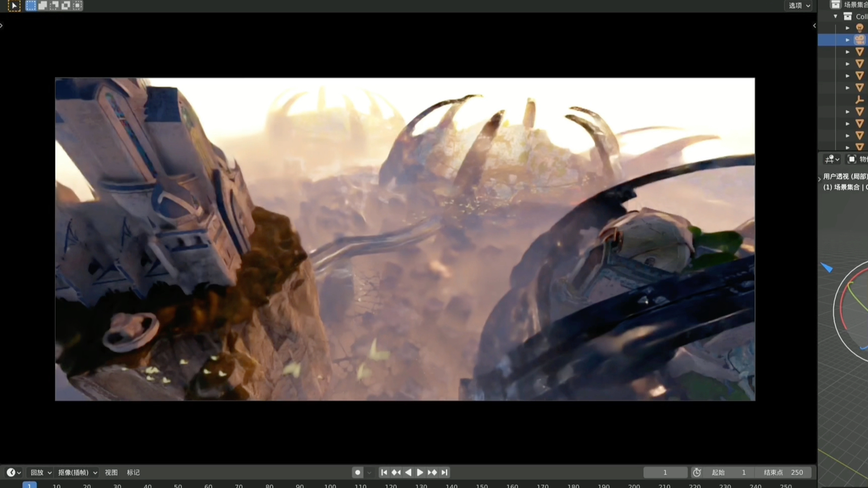Click frame 50 on the timeline ruler
Screen dimensions: 868x488
[x=178, y=485]
